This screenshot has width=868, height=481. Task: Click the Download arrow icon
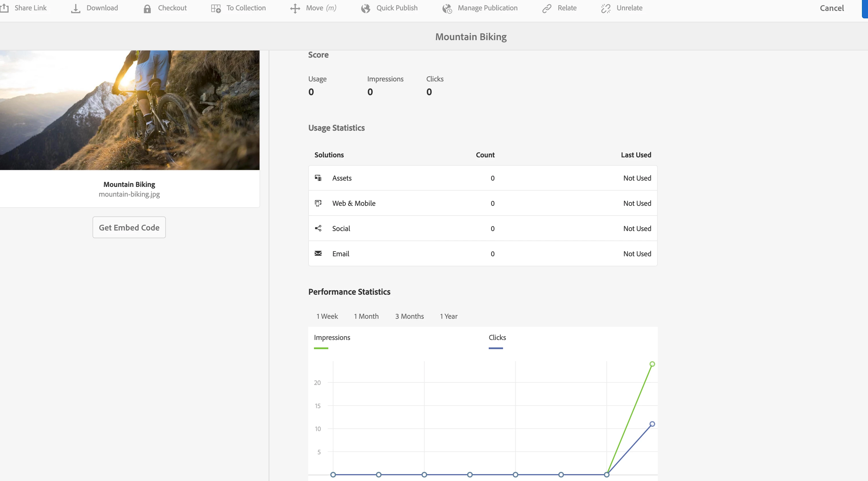(76, 8)
